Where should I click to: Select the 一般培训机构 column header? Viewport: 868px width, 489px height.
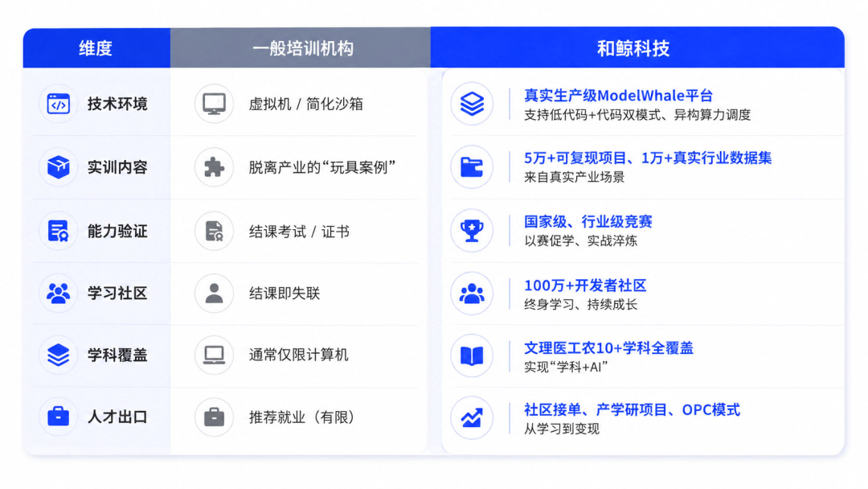[x=300, y=48]
